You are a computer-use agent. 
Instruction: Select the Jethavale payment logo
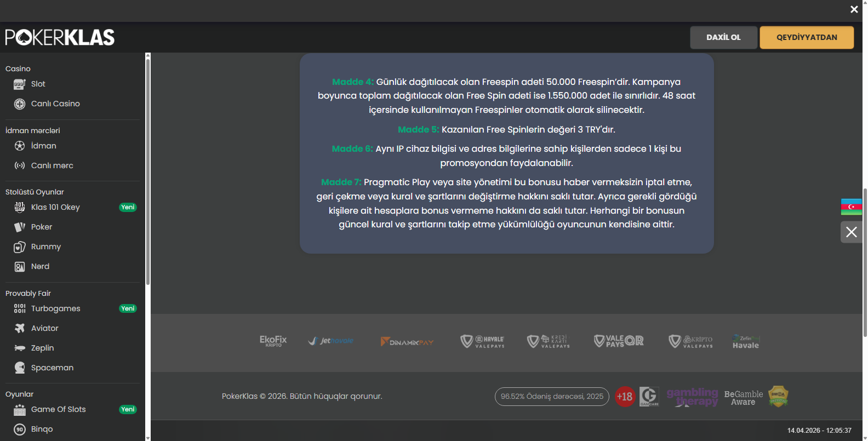click(331, 341)
